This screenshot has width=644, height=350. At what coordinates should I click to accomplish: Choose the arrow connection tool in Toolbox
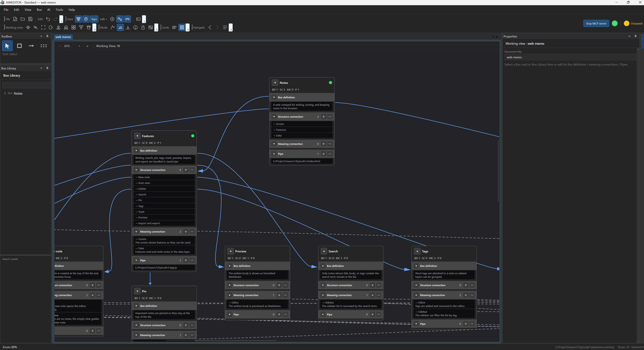[x=31, y=46]
